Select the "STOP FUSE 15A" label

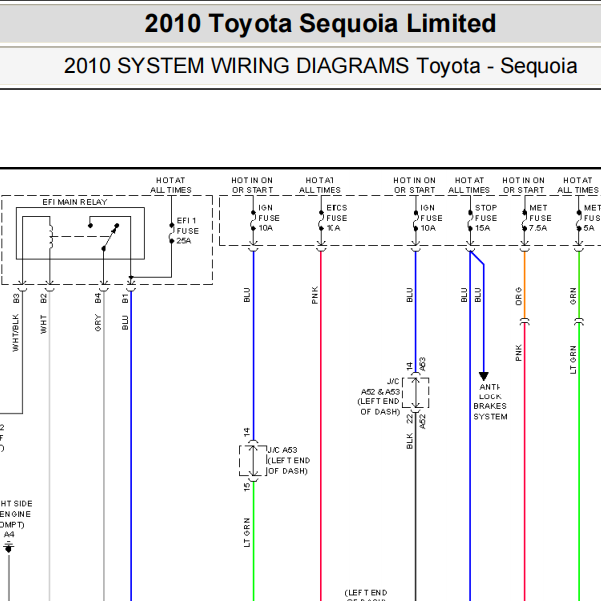(x=486, y=218)
